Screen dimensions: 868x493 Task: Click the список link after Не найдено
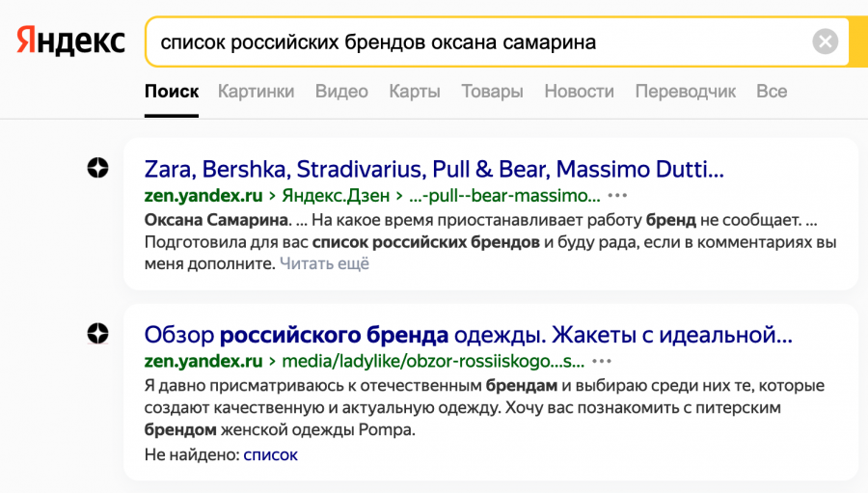click(270, 454)
